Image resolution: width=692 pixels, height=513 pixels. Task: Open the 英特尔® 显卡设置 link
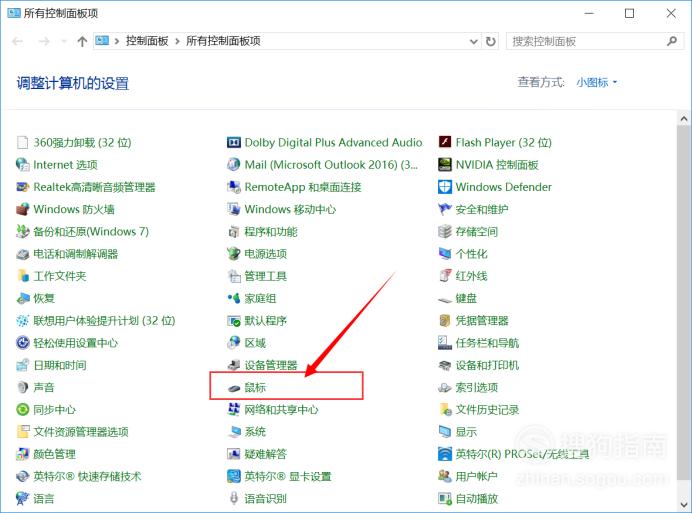288,476
